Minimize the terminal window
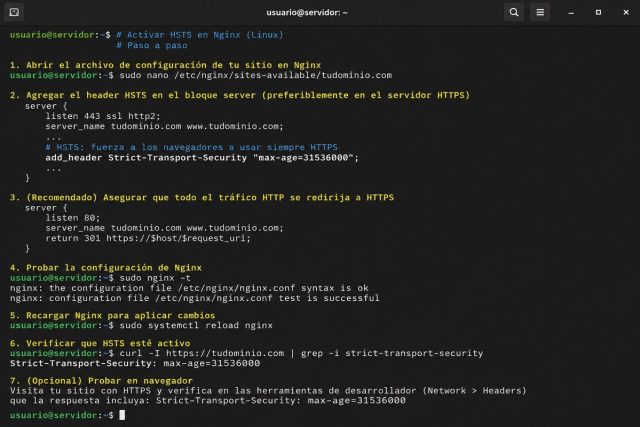This screenshot has width=640, height=427. point(571,13)
